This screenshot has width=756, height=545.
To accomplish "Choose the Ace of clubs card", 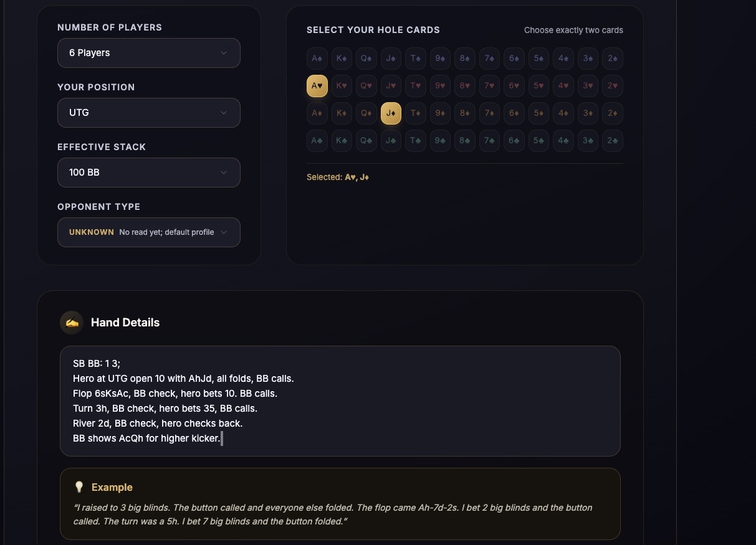I will click(x=317, y=141).
